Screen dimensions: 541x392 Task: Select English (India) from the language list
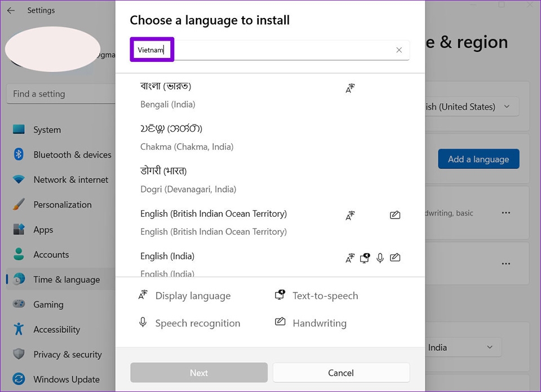coord(167,257)
